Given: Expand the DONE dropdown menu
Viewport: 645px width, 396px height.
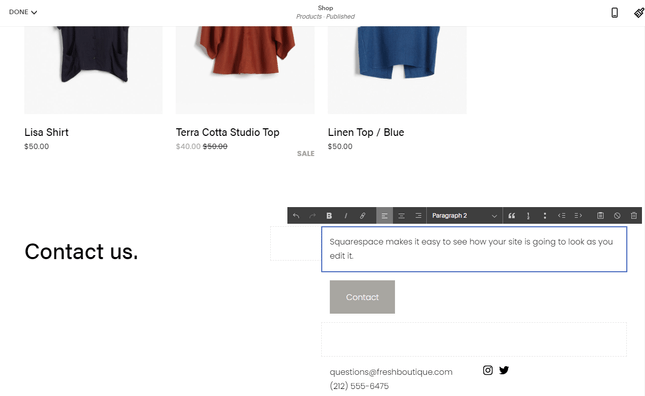Looking at the screenshot, I should [23, 12].
